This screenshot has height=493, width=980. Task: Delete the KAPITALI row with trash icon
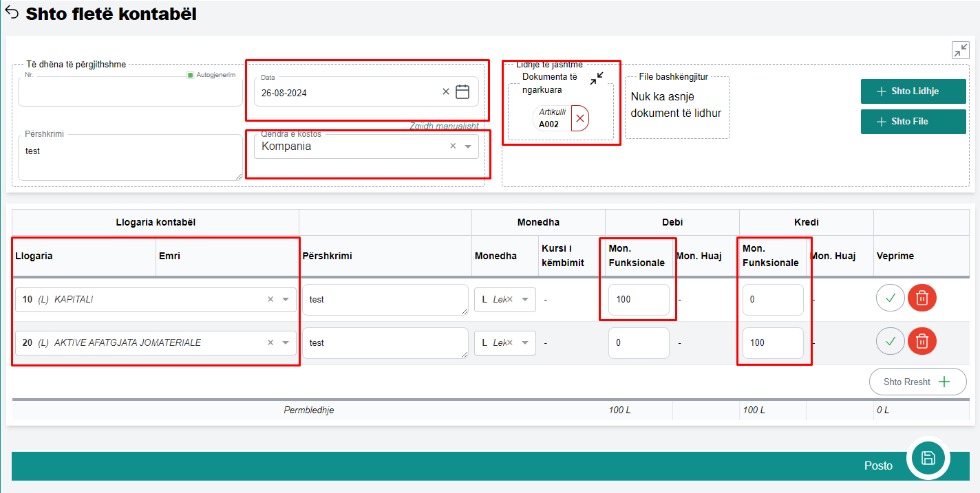(922, 298)
